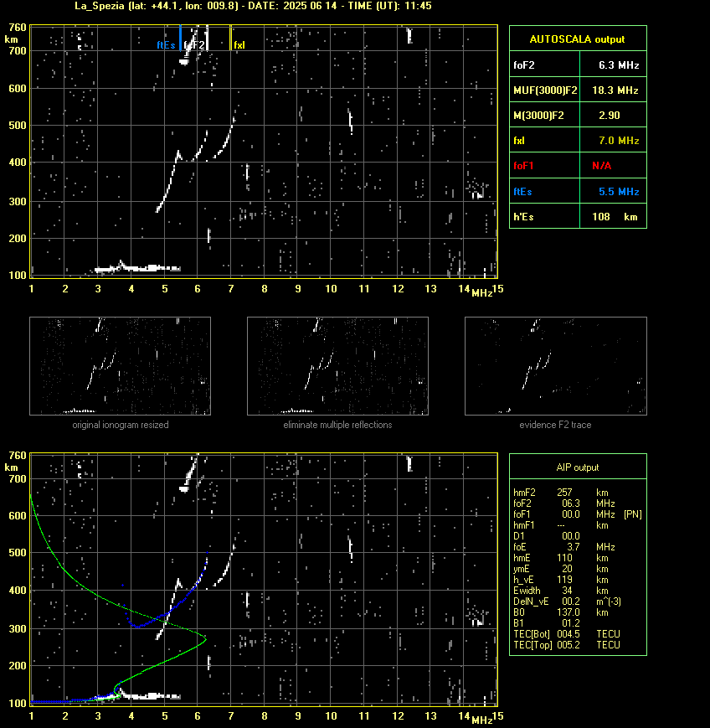
Task: Click the D1 00.0 row
Action: (547, 536)
